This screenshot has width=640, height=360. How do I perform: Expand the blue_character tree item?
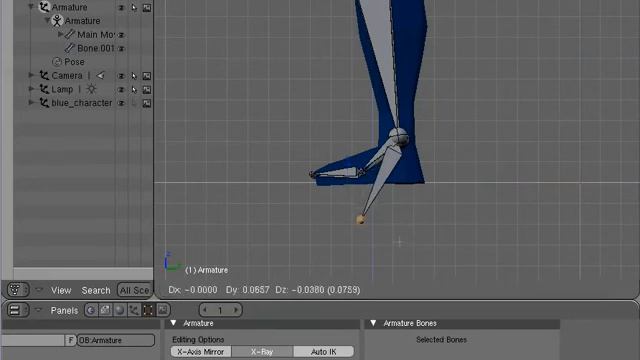31,102
